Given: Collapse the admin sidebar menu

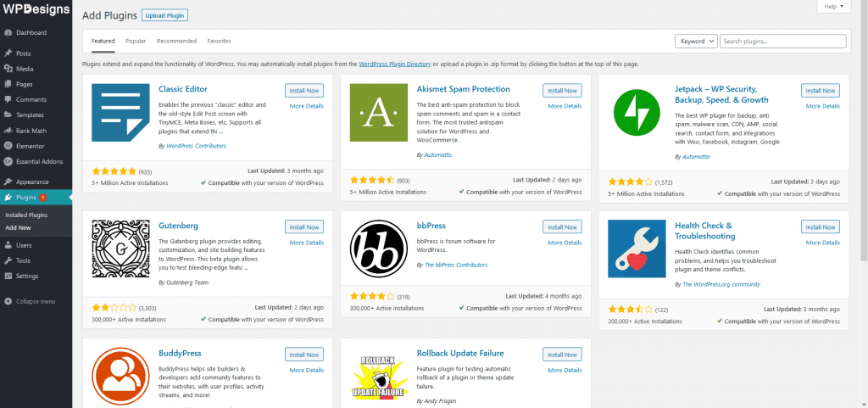Looking at the screenshot, I should point(36,301).
